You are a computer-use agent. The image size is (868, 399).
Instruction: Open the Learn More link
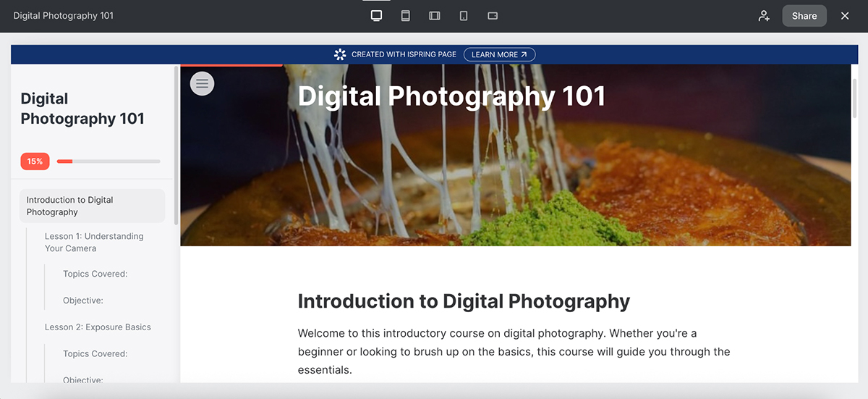point(500,54)
